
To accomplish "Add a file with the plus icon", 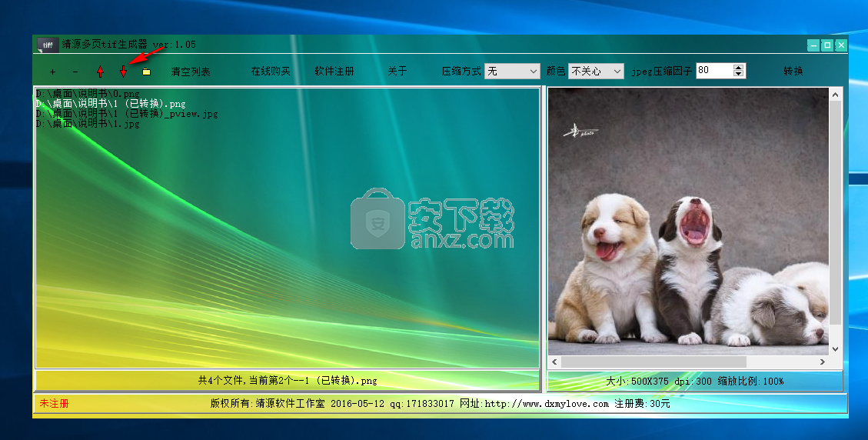I will pos(52,72).
